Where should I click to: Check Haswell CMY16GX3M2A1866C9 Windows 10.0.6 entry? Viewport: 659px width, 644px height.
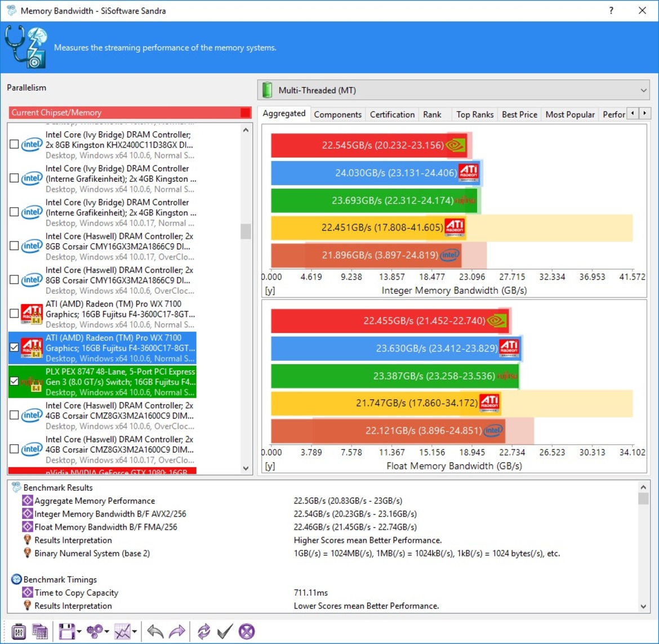(14, 280)
